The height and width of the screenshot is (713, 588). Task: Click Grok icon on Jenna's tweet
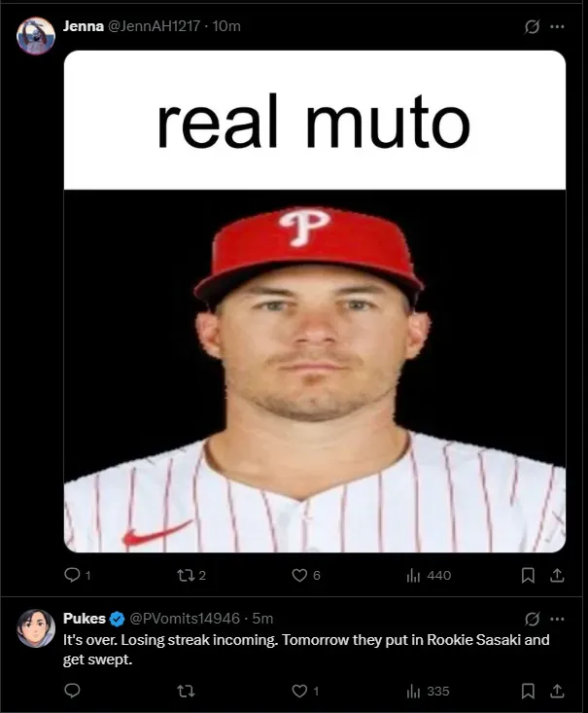click(532, 27)
